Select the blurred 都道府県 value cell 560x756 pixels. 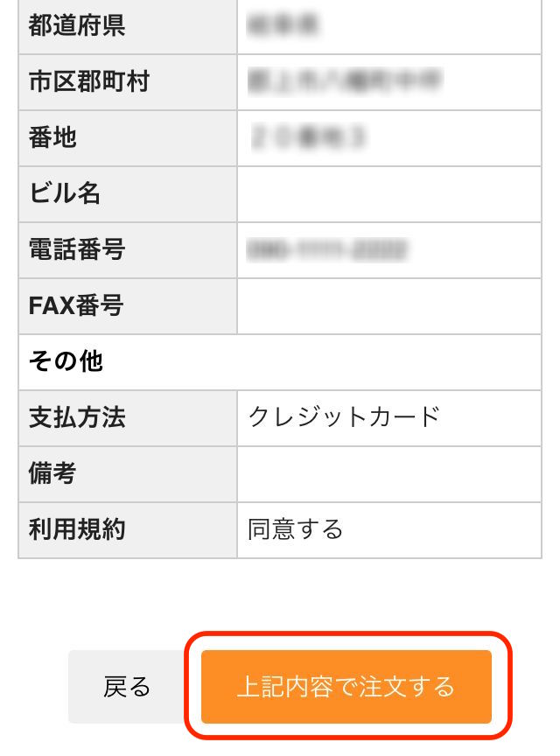pos(283,26)
